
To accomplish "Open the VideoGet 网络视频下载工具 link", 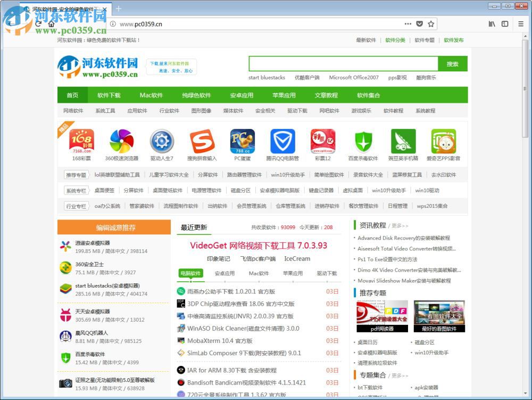I will point(259,246).
